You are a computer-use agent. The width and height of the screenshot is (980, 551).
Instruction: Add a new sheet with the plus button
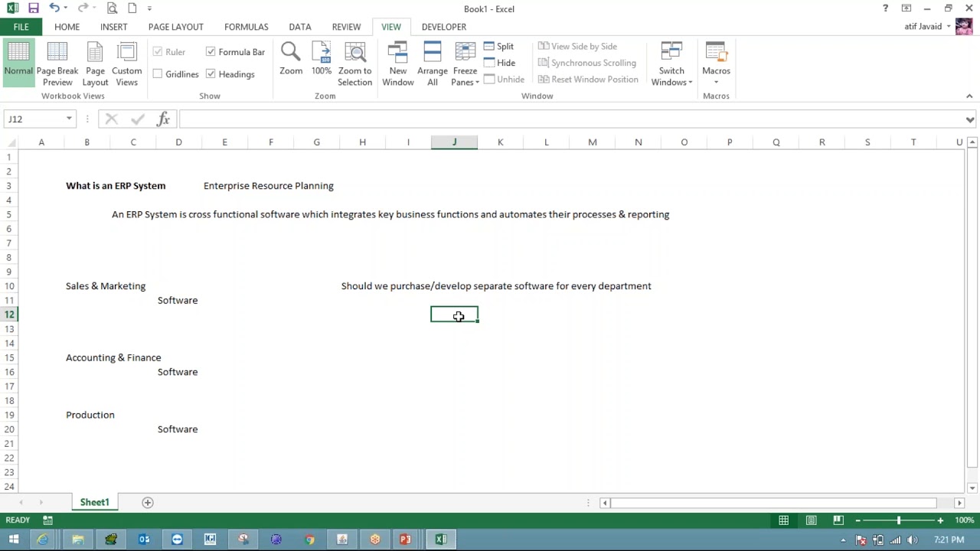[148, 503]
